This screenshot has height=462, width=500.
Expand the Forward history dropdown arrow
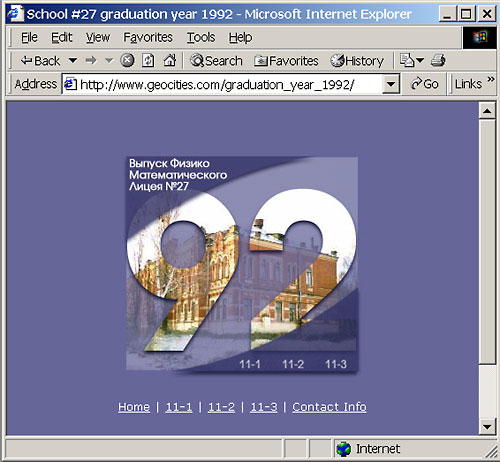tap(109, 61)
